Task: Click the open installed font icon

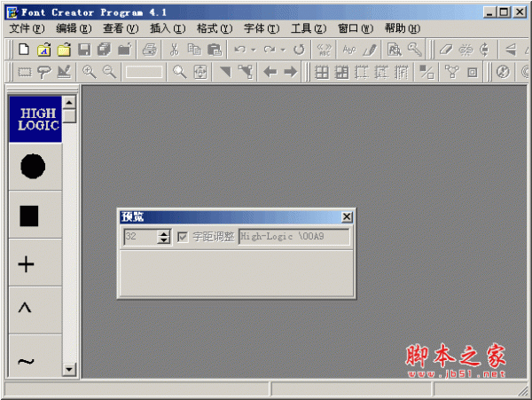Action: pyautogui.click(x=44, y=50)
